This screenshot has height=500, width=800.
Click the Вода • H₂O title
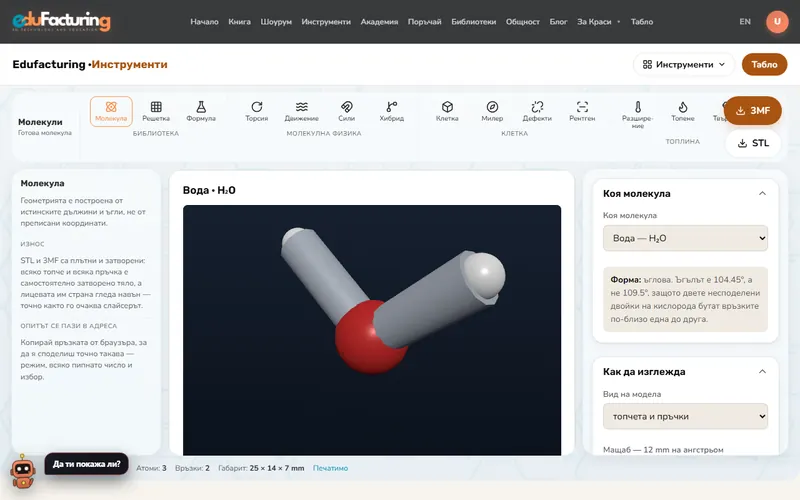tap(209, 190)
